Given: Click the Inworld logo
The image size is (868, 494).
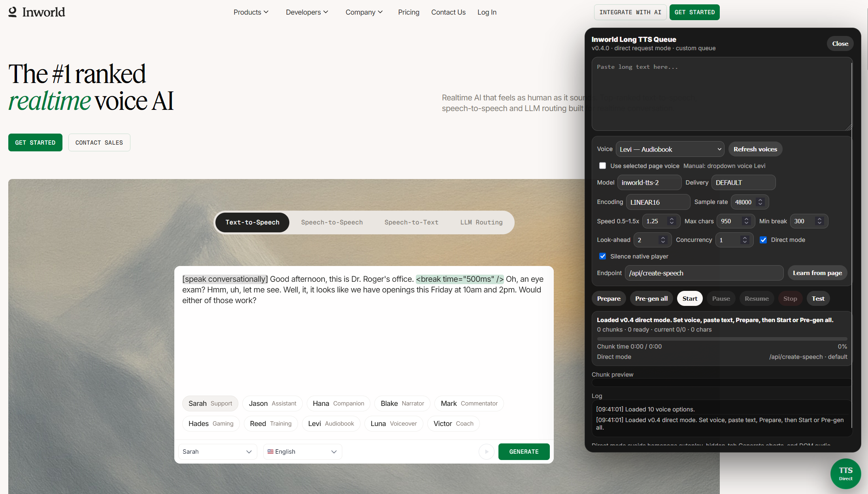Looking at the screenshot, I should point(37,12).
